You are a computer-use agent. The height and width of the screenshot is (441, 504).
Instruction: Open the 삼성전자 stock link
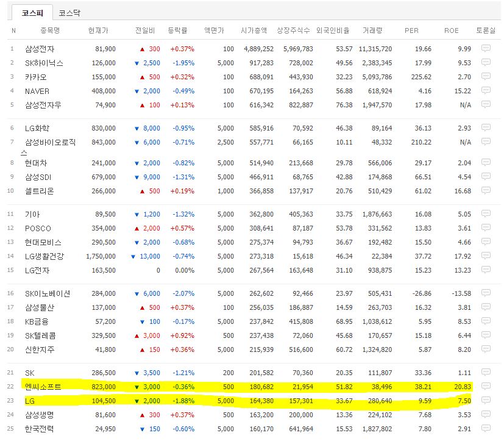[x=40, y=49]
